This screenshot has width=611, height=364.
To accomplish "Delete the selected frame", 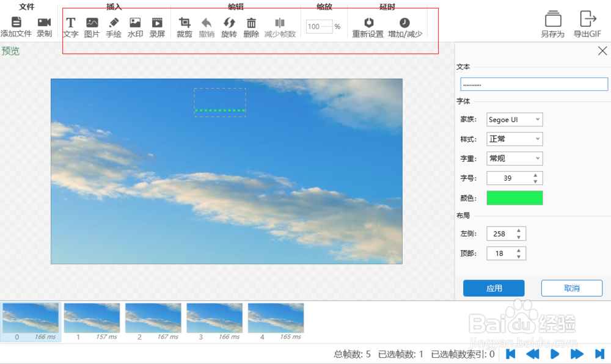I will coord(252,26).
